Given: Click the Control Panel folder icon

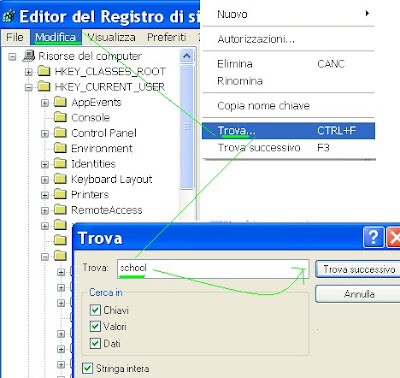Looking at the screenshot, I should pyautogui.click(x=60, y=133).
